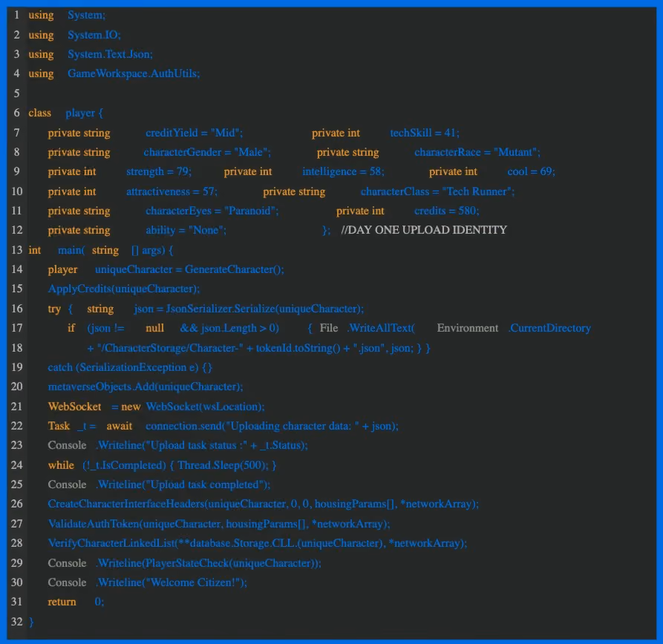
Task: Click the intelligence = 58 declaration
Action: click(343, 171)
